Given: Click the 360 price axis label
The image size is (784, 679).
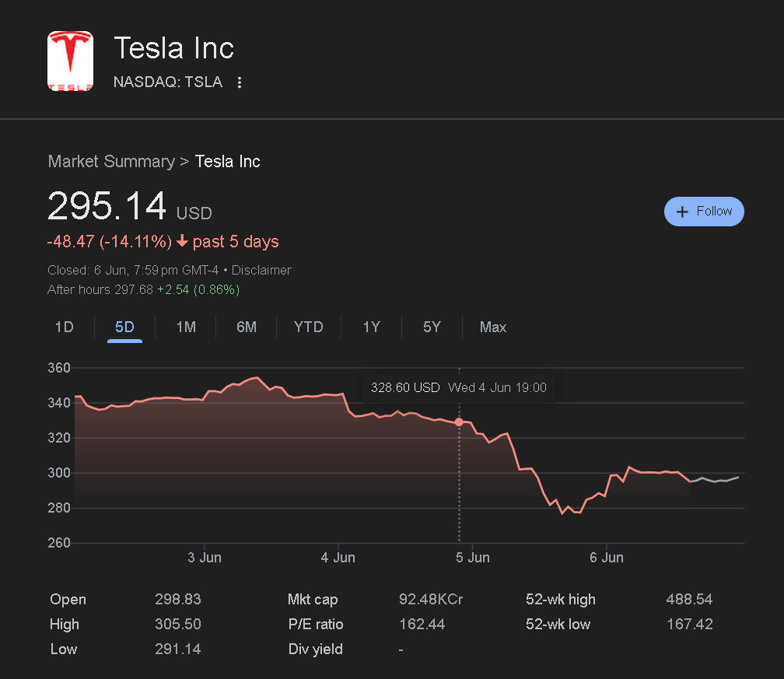Looking at the screenshot, I should (x=59, y=368).
